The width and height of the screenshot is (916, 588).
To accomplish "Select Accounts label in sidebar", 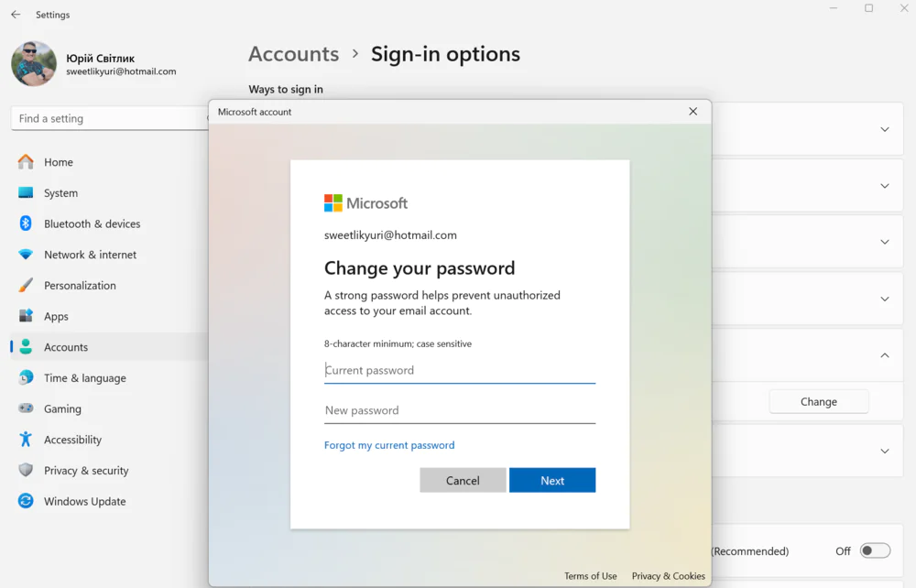I will click(66, 347).
